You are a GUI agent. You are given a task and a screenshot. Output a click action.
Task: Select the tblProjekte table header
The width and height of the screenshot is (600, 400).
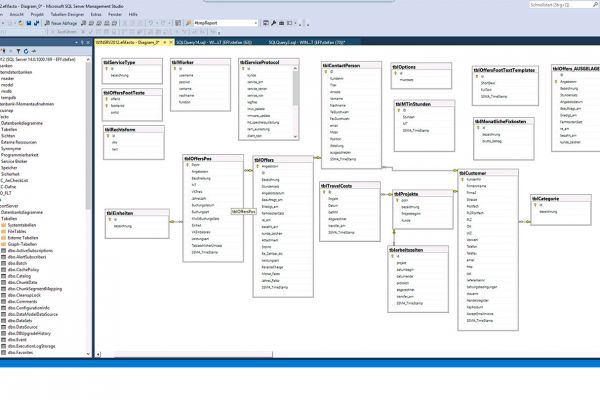[423, 194]
